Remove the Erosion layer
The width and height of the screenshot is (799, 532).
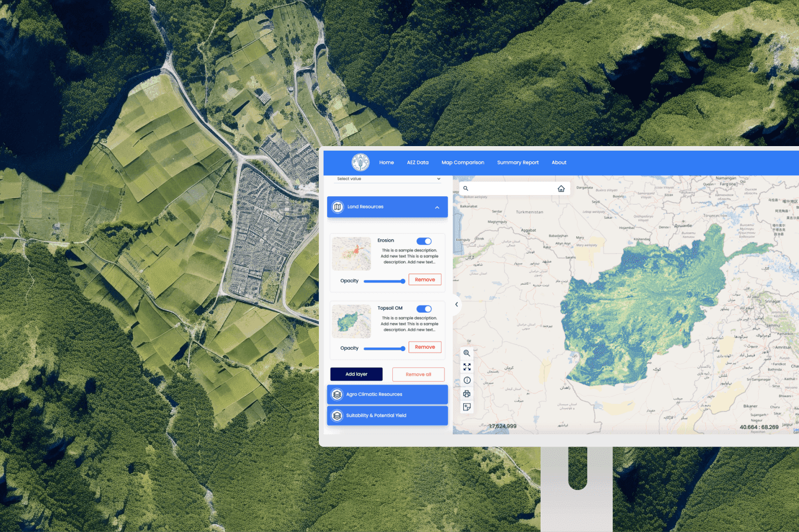click(x=425, y=279)
